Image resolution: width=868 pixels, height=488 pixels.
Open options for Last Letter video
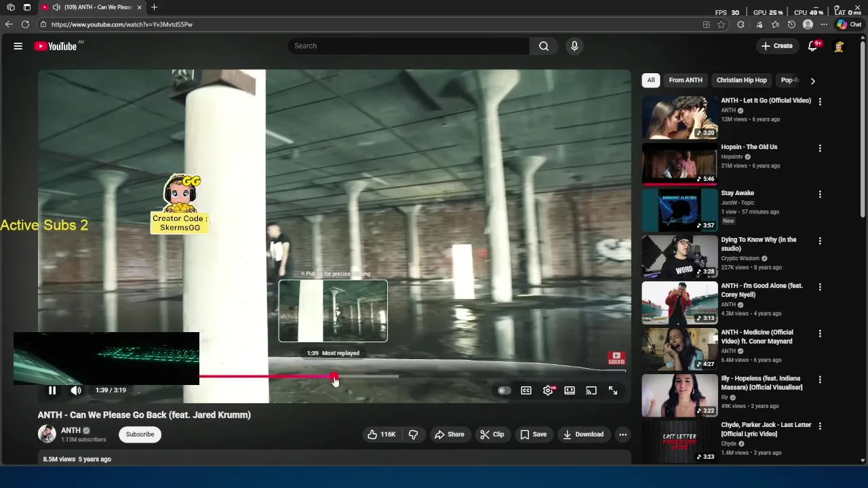tap(820, 426)
